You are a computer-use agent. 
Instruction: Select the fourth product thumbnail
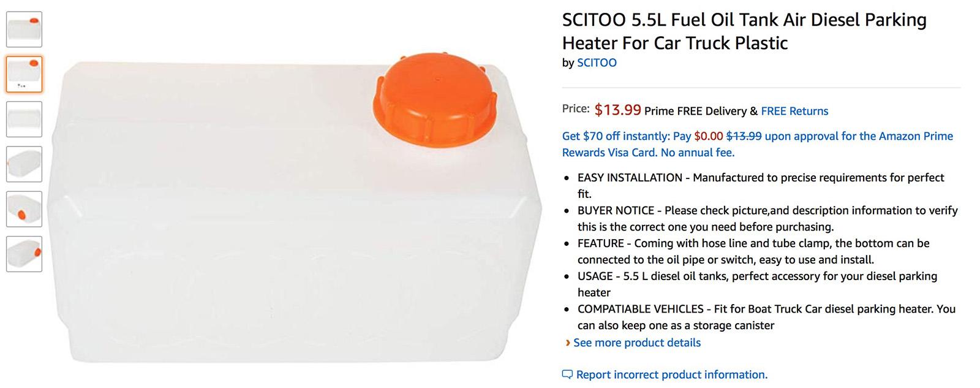pyautogui.click(x=24, y=164)
